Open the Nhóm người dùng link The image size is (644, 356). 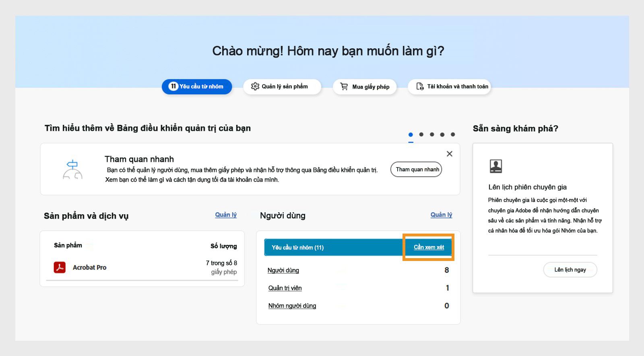click(292, 306)
